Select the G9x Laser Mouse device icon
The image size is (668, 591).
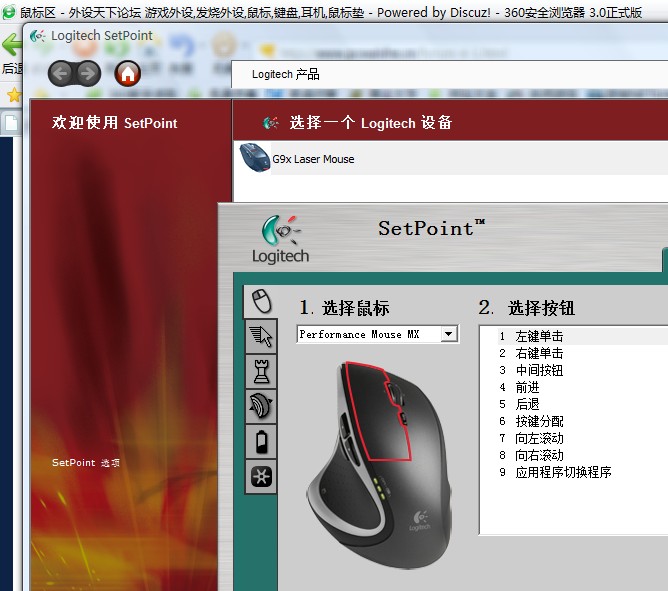coord(255,158)
